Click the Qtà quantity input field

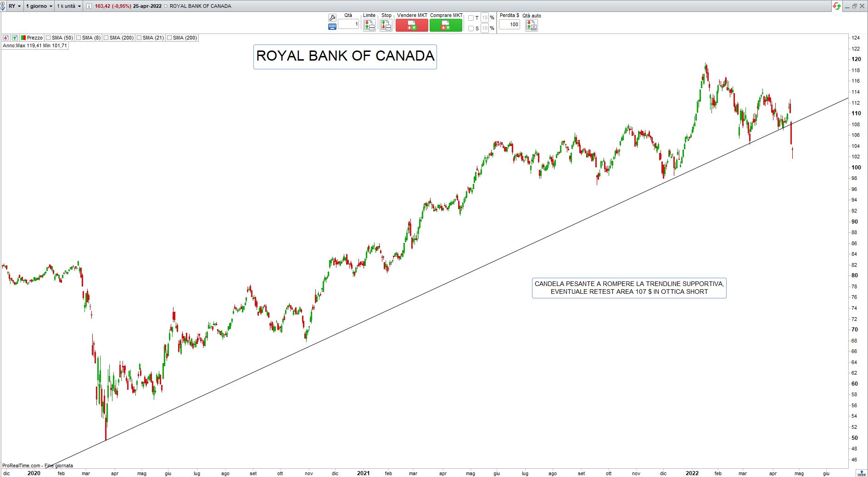(x=348, y=24)
